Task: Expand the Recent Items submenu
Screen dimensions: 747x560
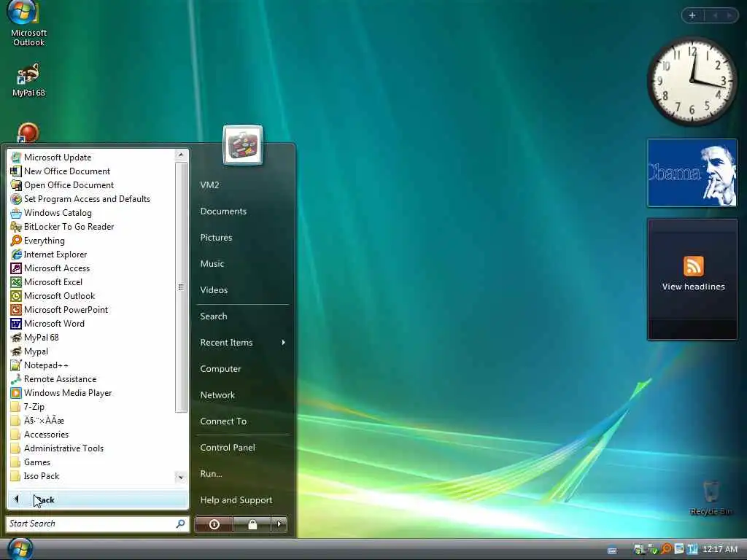Action: coord(242,343)
